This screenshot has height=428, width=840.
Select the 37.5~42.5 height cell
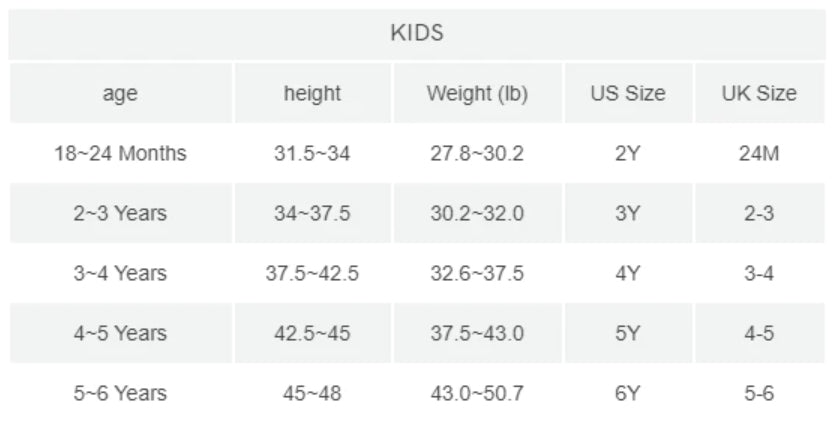312,273
